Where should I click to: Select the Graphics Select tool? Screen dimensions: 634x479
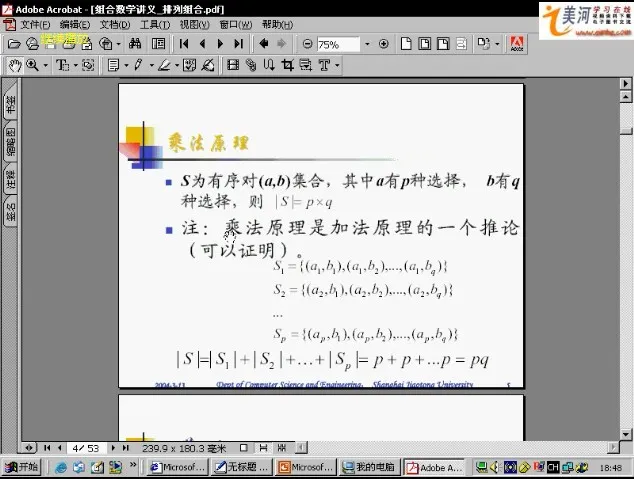88,65
